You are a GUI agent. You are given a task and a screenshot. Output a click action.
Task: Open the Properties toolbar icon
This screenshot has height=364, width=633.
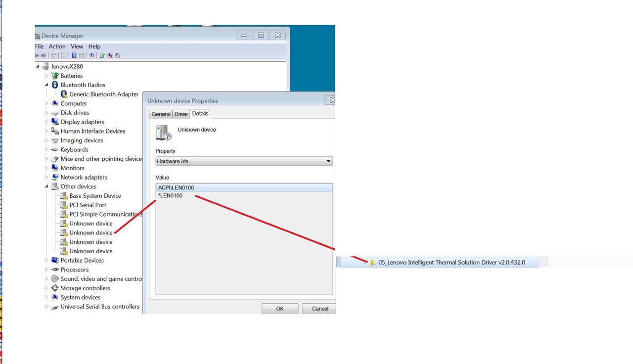click(x=64, y=55)
